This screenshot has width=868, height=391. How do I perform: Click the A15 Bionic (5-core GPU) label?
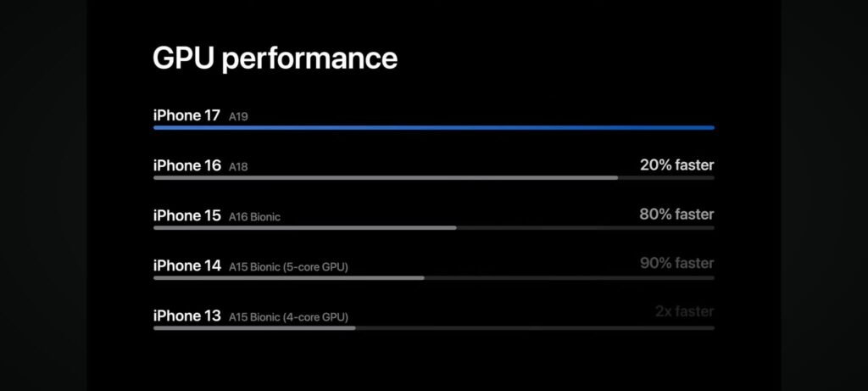[288, 267]
